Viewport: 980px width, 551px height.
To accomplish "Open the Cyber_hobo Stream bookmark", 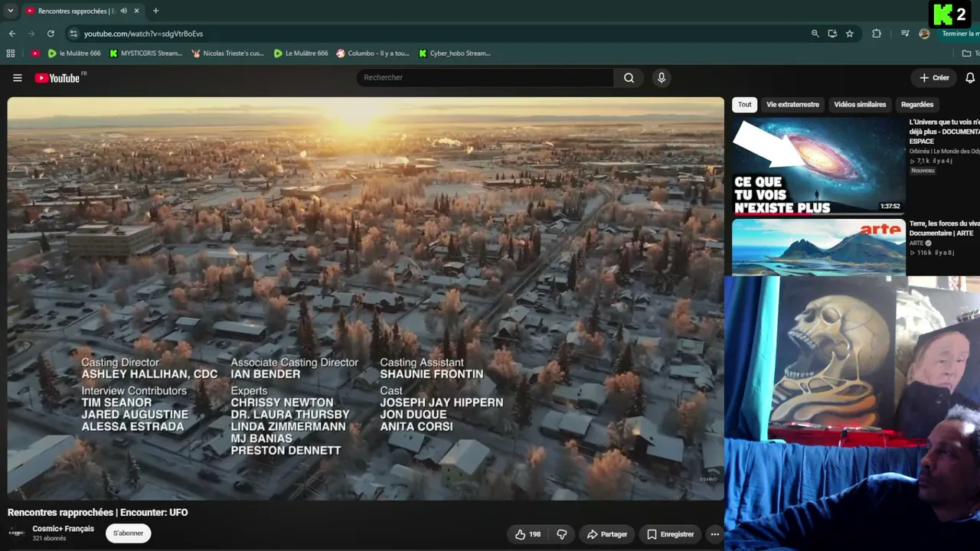I will [x=455, y=54].
